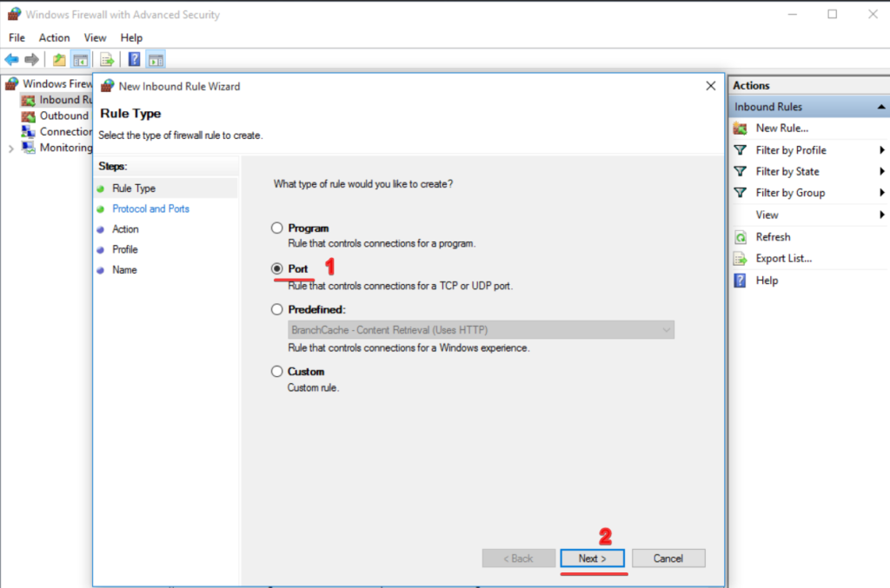Click the Filter by State funnel icon
This screenshot has width=890, height=588.
pyautogui.click(x=741, y=171)
